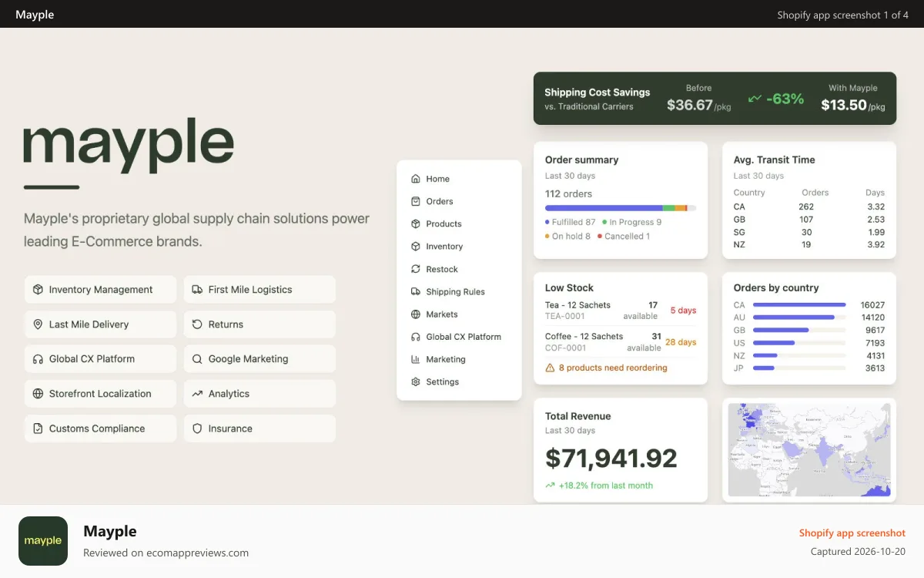Click '+18.2% from last month' text
This screenshot has width=924, height=578.
coord(606,486)
